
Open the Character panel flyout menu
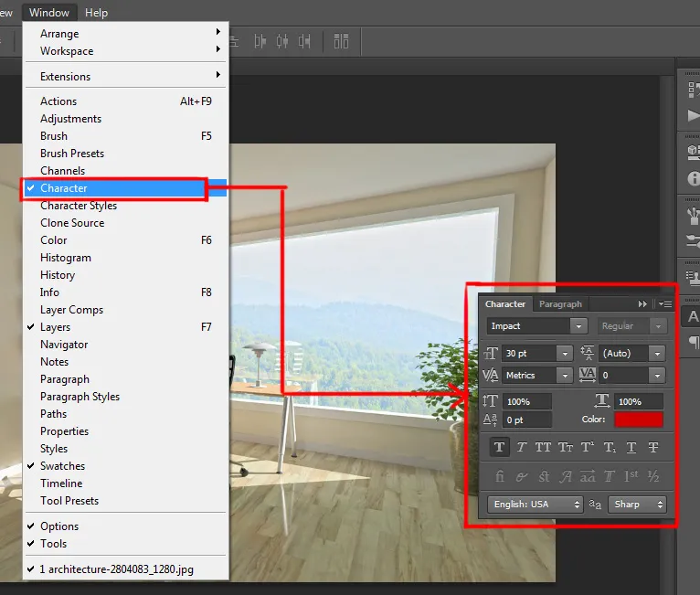tap(665, 304)
